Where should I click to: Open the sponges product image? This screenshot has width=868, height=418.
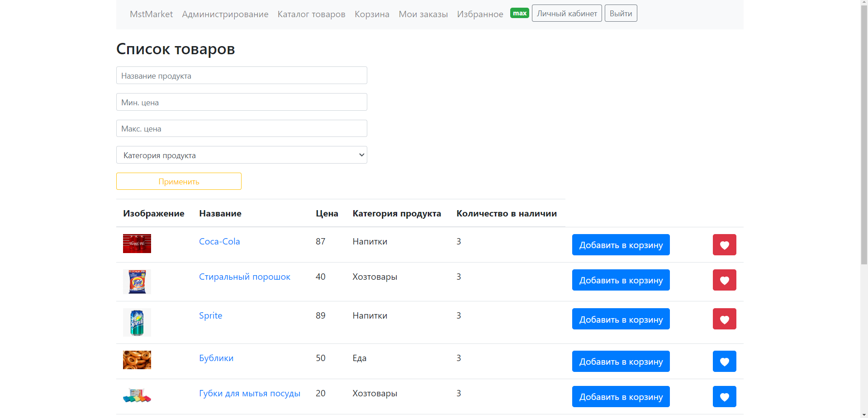(x=137, y=395)
